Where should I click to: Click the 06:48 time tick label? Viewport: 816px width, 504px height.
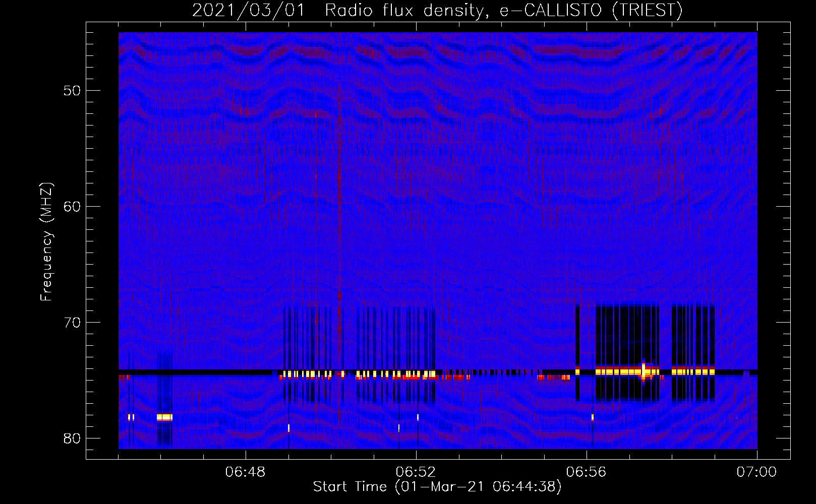click(x=246, y=472)
